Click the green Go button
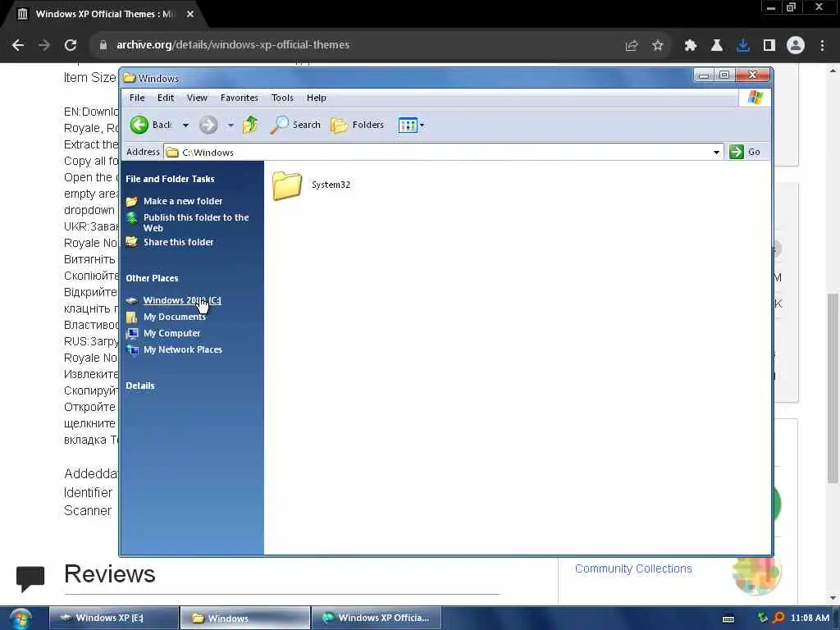Screen dimensions: 840x630 (745, 152)
